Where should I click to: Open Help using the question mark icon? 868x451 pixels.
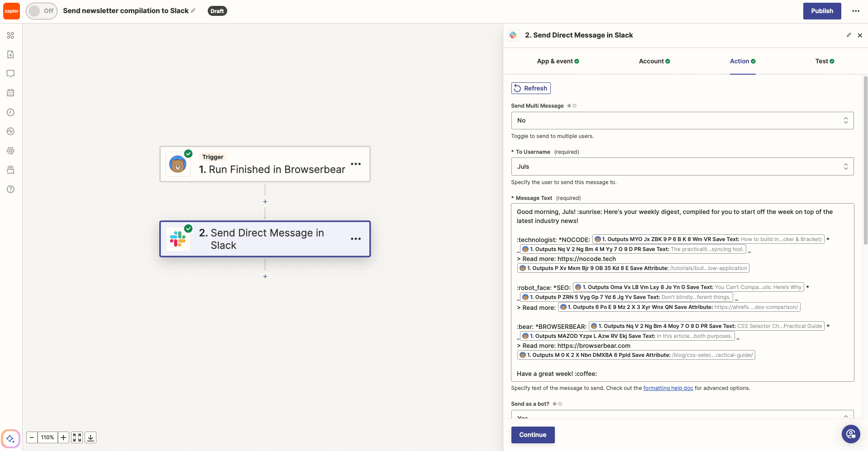pyautogui.click(x=10, y=189)
